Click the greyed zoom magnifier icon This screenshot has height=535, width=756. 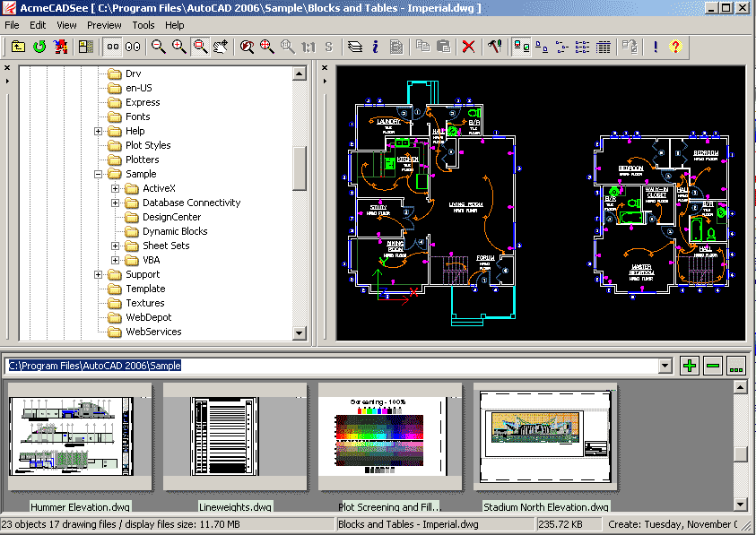[x=288, y=47]
